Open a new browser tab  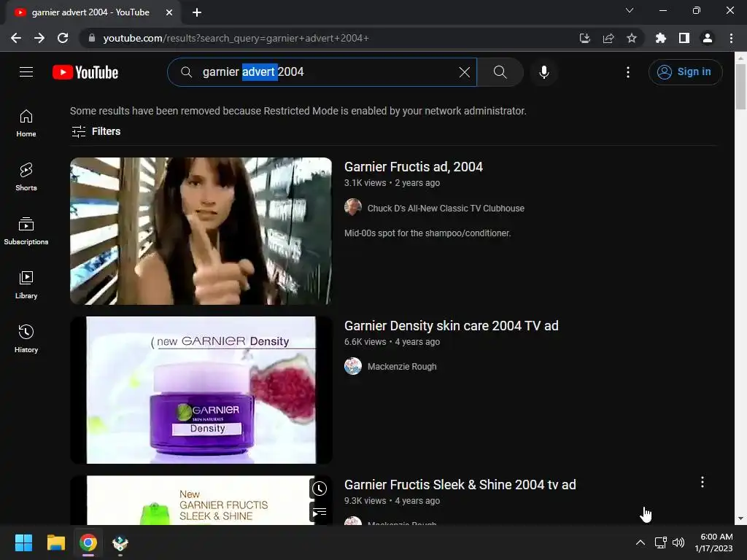click(x=197, y=12)
